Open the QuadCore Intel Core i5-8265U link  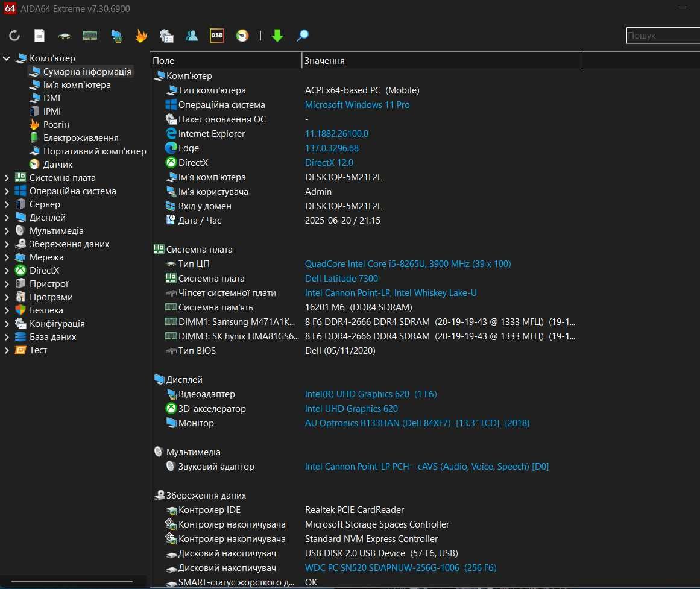coord(408,264)
